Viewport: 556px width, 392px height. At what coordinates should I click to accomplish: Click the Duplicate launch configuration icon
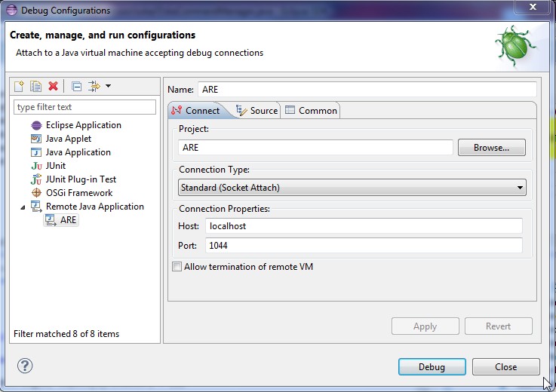coord(35,87)
